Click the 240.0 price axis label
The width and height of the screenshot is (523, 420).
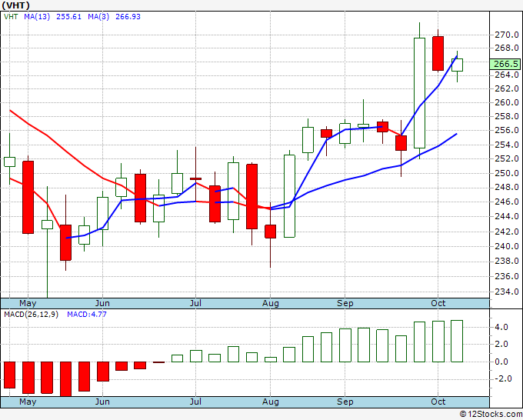[x=507, y=246]
